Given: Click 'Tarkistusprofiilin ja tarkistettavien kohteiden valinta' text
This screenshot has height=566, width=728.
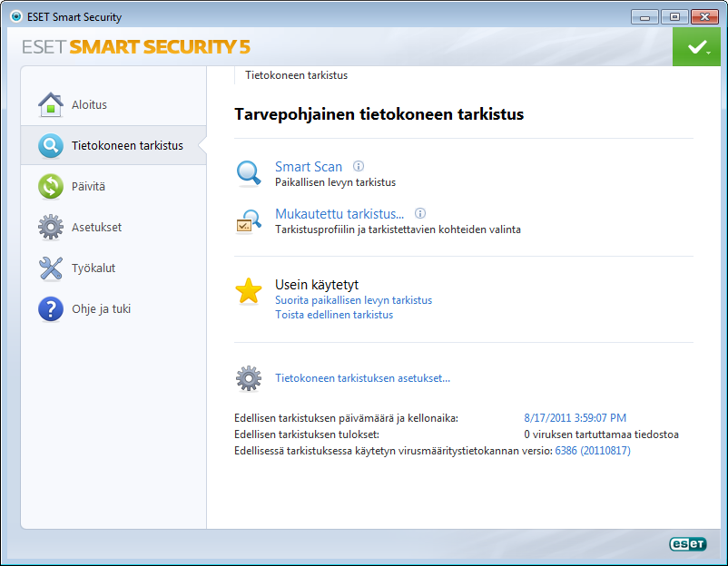Looking at the screenshot, I should point(398,229).
